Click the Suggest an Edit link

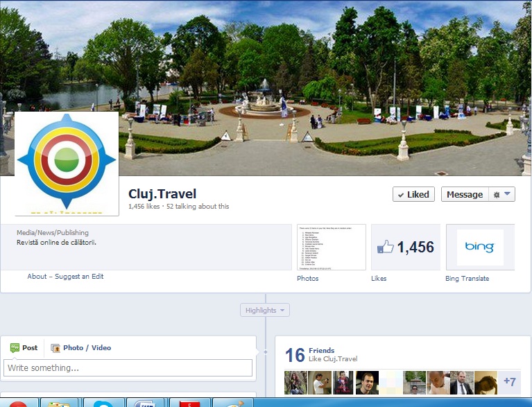coord(79,276)
